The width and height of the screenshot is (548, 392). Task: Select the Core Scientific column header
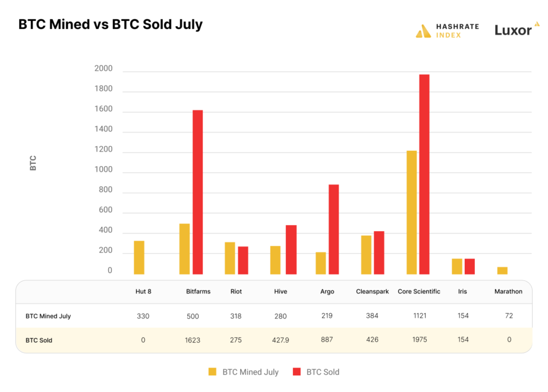[x=419, y=292]
